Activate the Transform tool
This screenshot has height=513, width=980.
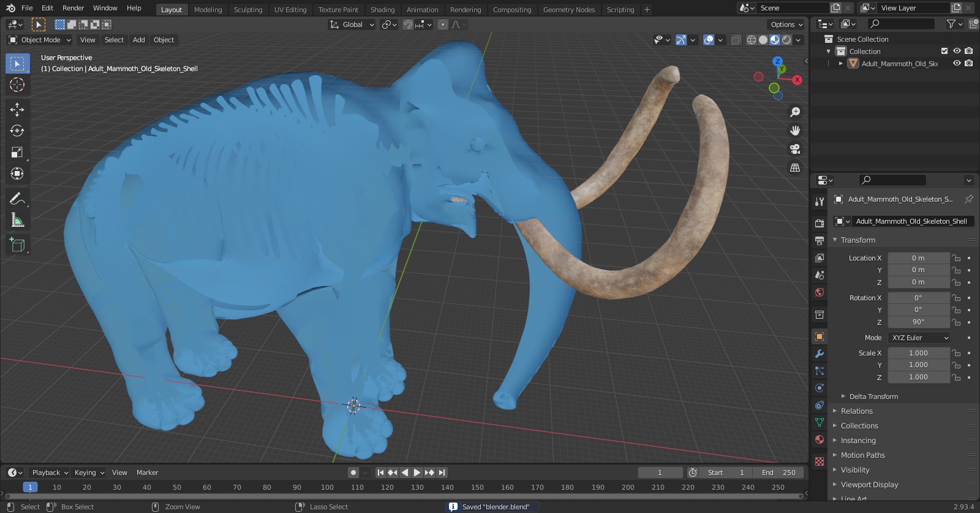(x=17, y=173)
